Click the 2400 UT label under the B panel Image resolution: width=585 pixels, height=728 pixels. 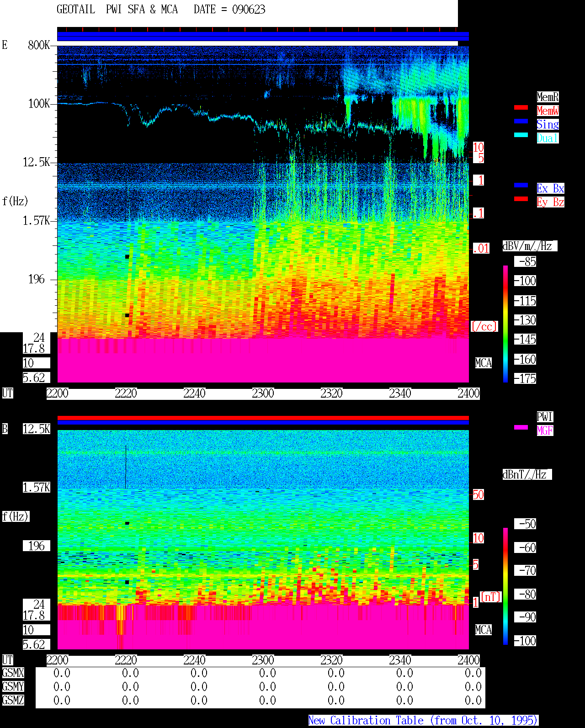coord(468,660)
